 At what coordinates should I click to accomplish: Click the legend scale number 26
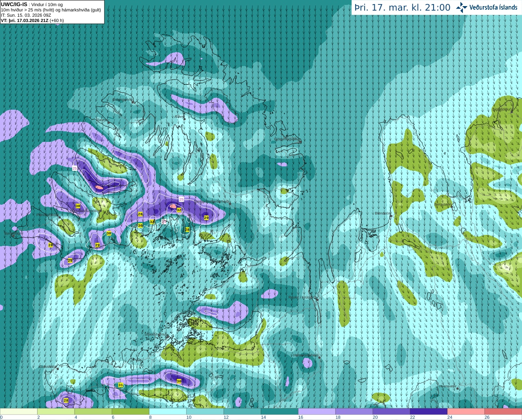pos(487,417)
